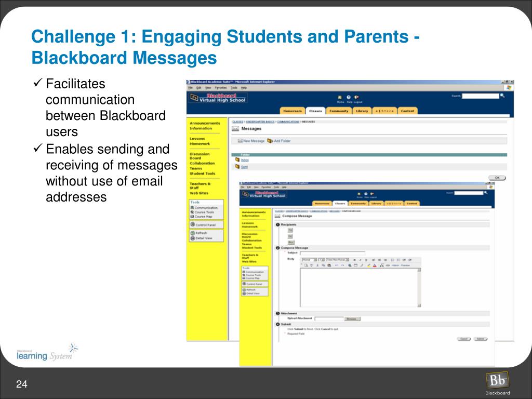Open Tools menu in rear browser window
The image size is (532, 399).
pyautogui.click(x=234, y=87)
